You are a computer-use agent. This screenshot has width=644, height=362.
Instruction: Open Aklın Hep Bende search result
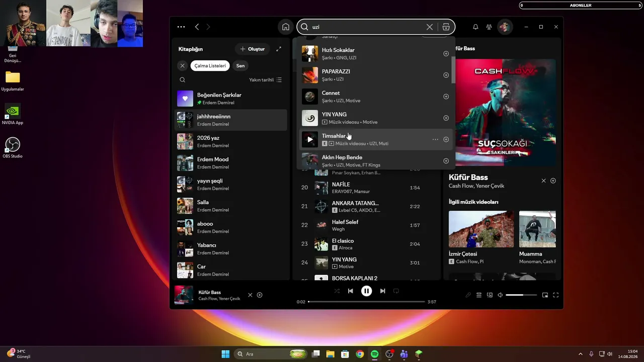(376, 161)
